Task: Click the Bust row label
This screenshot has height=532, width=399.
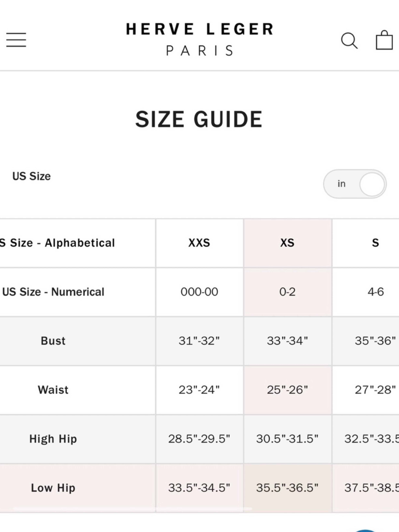Action: click(53, 341)
